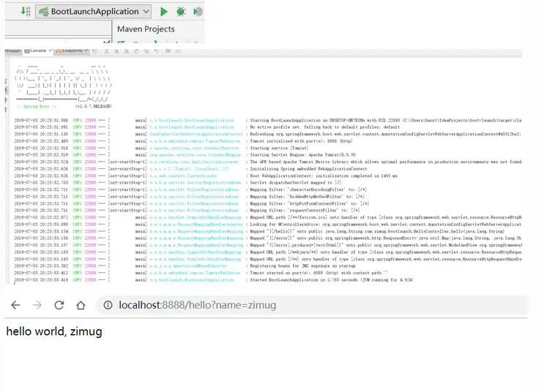Open the BootLaunchApplication run configuration dropdown
The width and height of the screenshot is (544, 392).
(94, 12)
